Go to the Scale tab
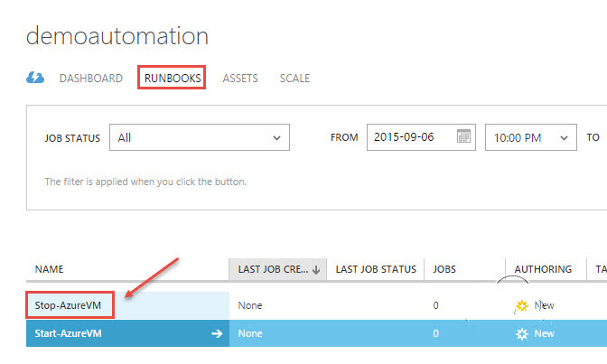This screenshot has height=364, width=607. pyautogui.click(x=294, y=79)
